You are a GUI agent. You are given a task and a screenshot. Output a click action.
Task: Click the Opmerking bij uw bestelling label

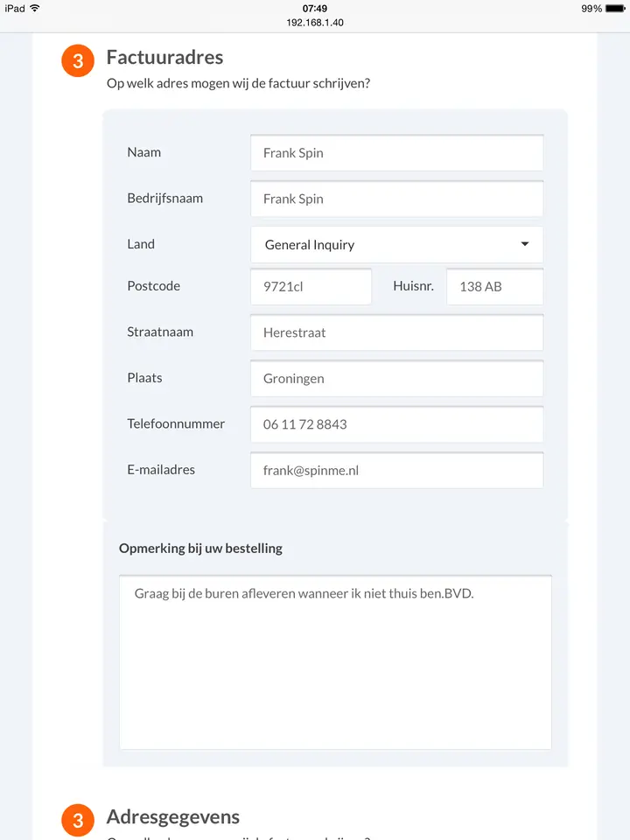tap(201, 549)
